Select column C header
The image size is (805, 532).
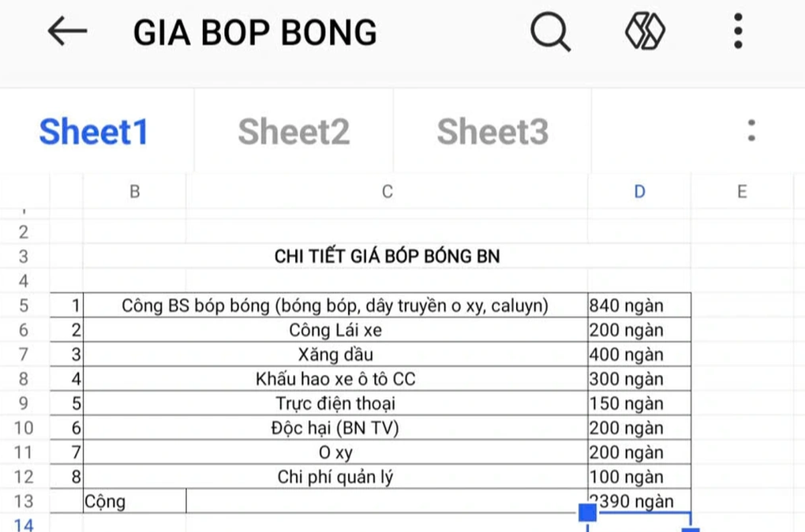coord(387,192)
